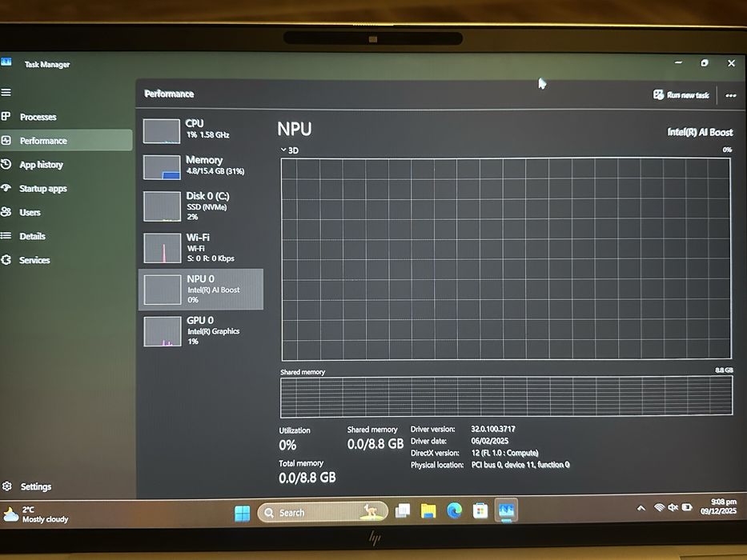Click the taskbar Search box
The height and width of the screenshot is (560, 747).
pos(323,512)
